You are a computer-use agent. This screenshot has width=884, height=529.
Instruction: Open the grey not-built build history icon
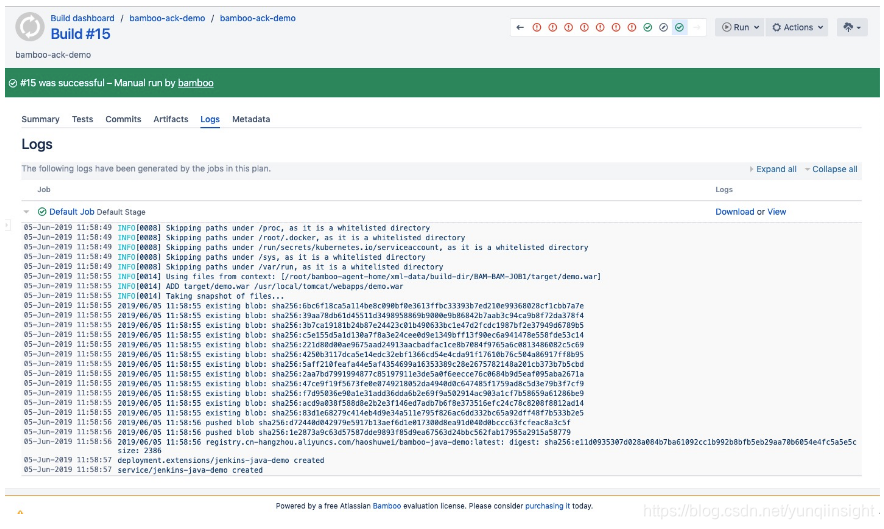pos(664,27)
